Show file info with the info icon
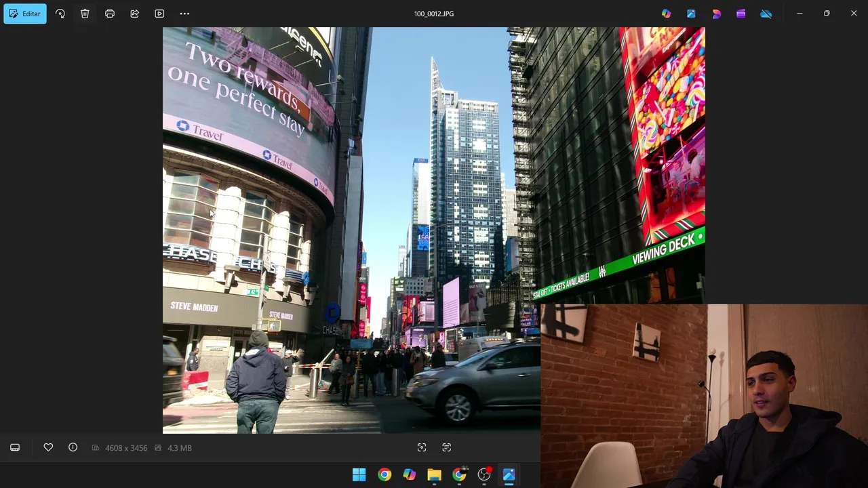Image resolution: width=868 pixels, height=488 pixels. (73, 447)
